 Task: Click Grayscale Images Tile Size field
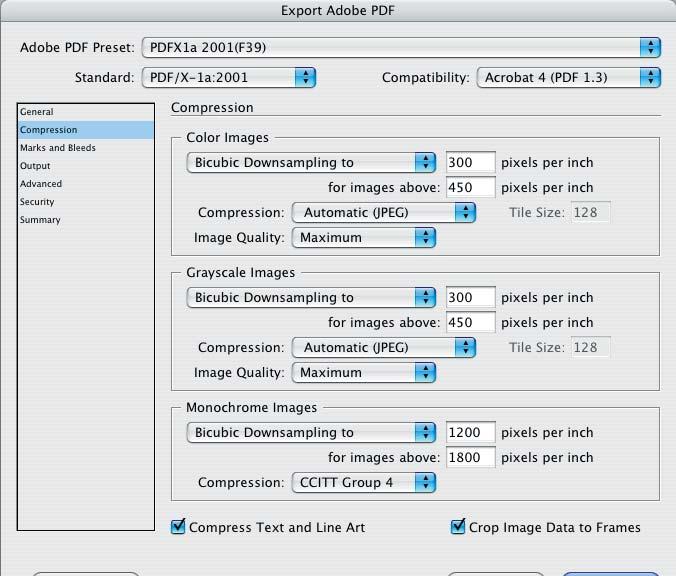tap(591, 347)
